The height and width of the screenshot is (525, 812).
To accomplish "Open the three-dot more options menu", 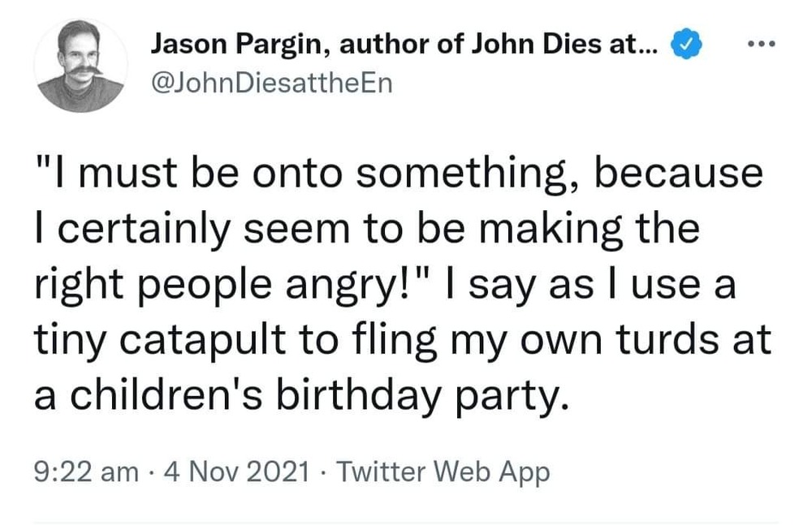I will (762, 45).
